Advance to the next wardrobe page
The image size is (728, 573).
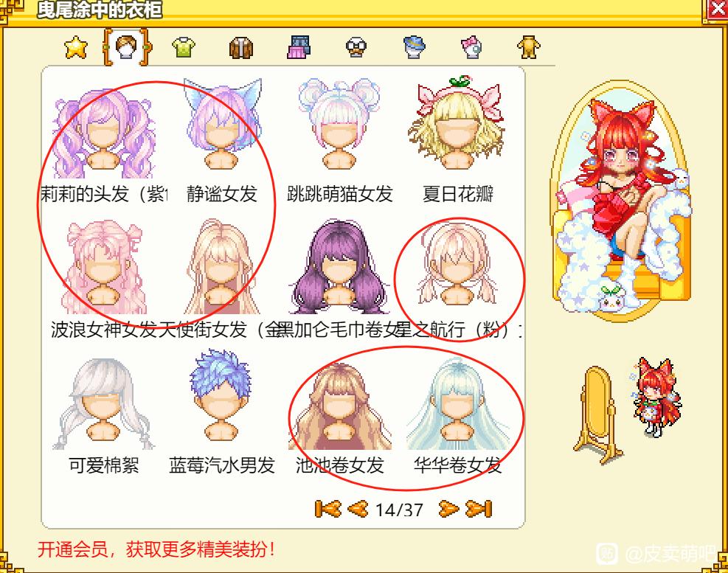[x=448, y=509]
